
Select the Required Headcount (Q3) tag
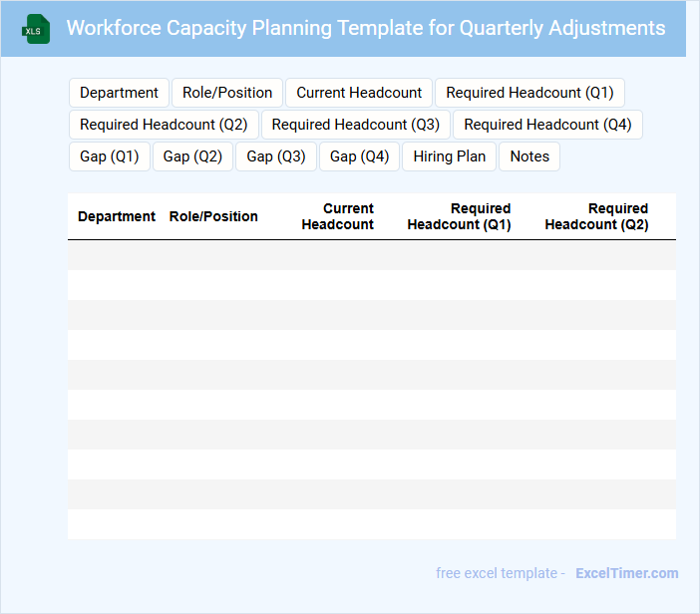click(356, 125)
